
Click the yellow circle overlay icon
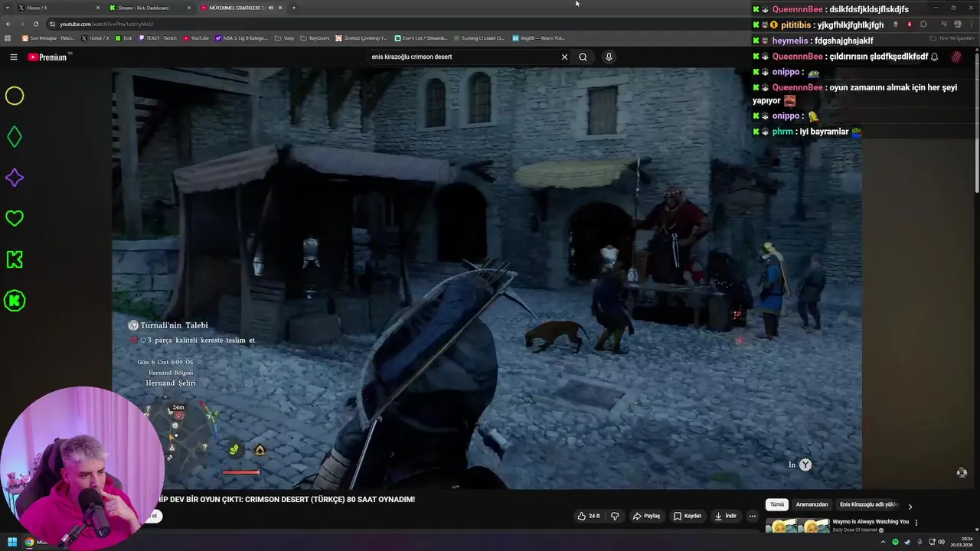coord(15,96)
